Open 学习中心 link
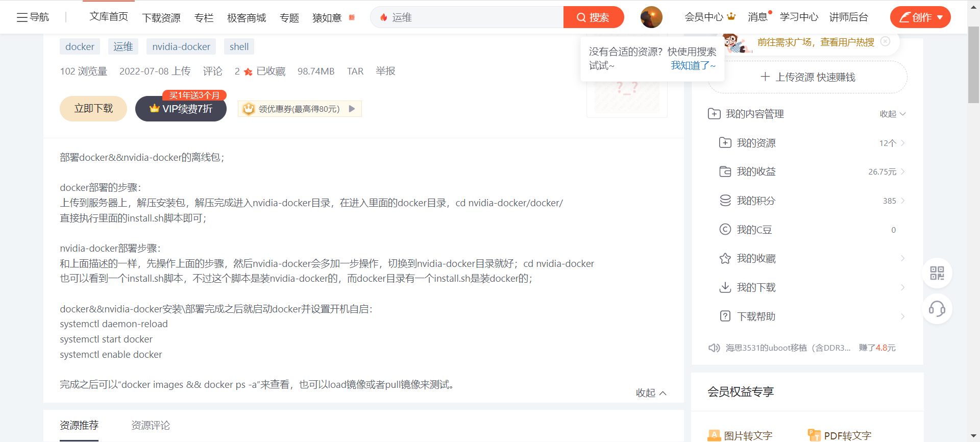The image size is (980, 442). click(x=799, y=17)
